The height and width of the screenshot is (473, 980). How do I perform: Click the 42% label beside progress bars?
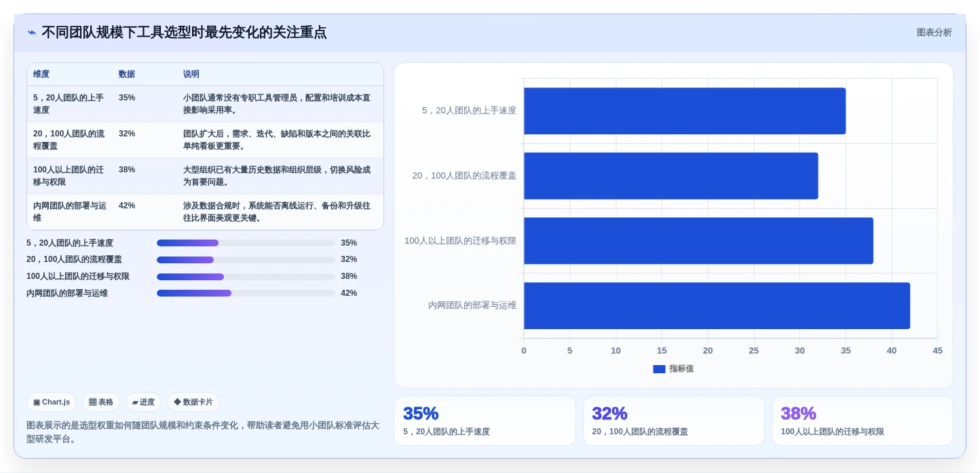click(x=349, y=293)
